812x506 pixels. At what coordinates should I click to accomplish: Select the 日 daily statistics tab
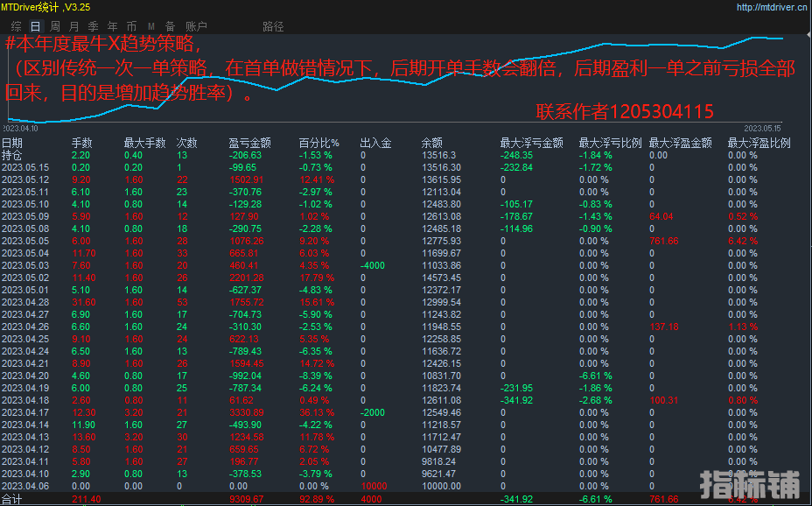coord(35,26)
